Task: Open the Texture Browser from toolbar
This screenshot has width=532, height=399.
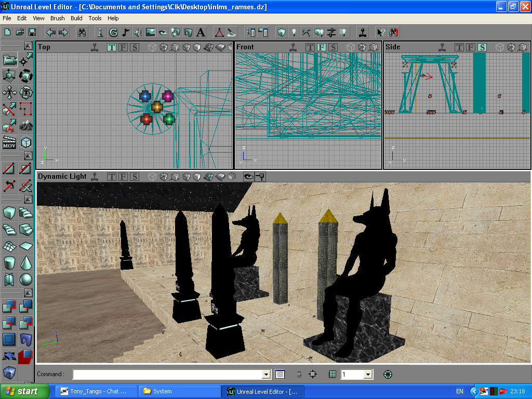Action: click(x=151, y=32)
